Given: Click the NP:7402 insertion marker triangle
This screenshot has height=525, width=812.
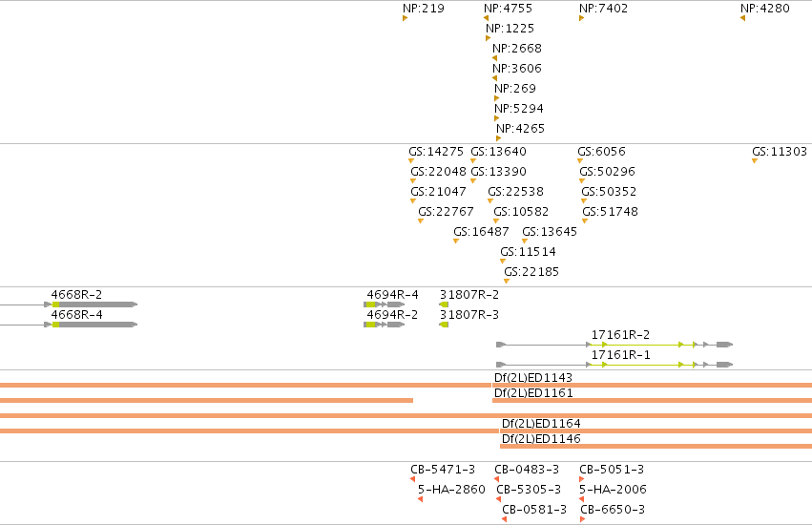Looking at the screenshot, I should tap(581, 18).
